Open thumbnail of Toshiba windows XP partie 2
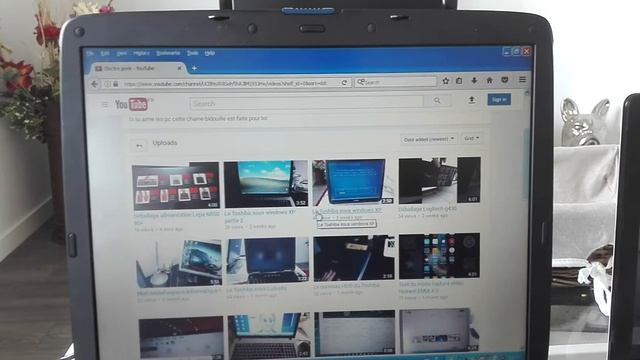Screen dimensions: 640x360 point(266,184)
